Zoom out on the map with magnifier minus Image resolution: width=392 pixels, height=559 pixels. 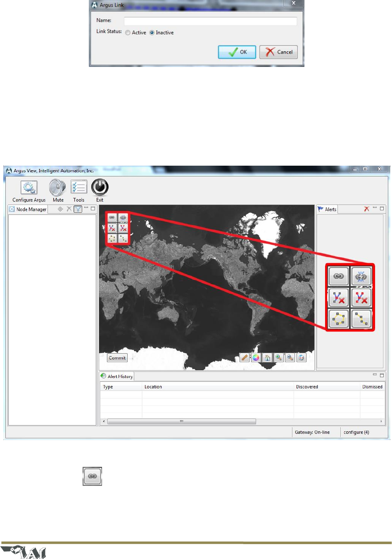coord(290,358)
